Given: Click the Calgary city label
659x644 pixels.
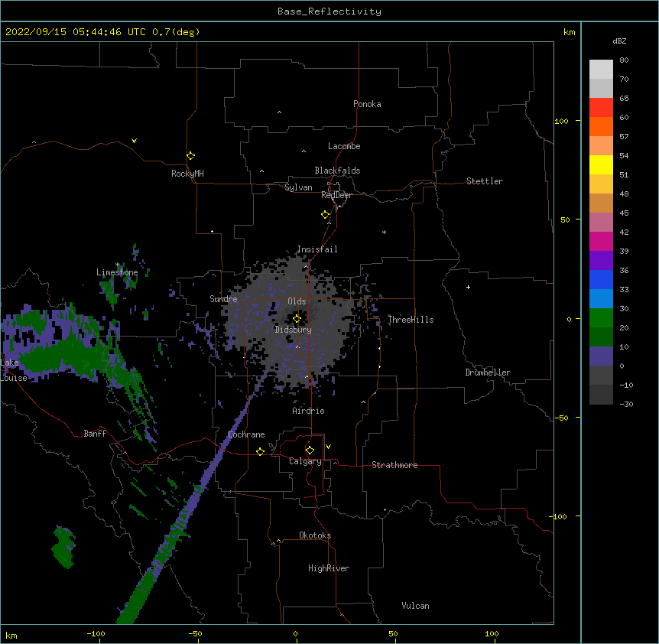Looking at the screenshot, I should [305, 461].
